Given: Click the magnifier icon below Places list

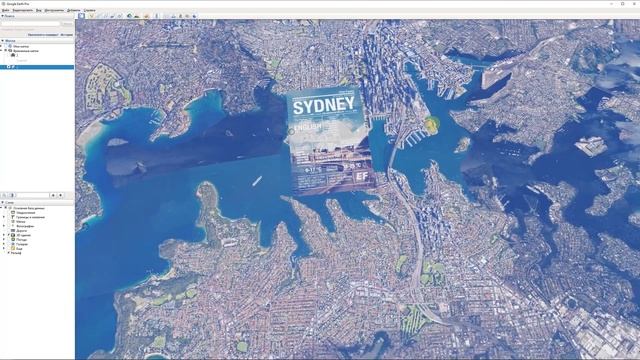Looking at the screenshot, I should click(x=4, y=196).
